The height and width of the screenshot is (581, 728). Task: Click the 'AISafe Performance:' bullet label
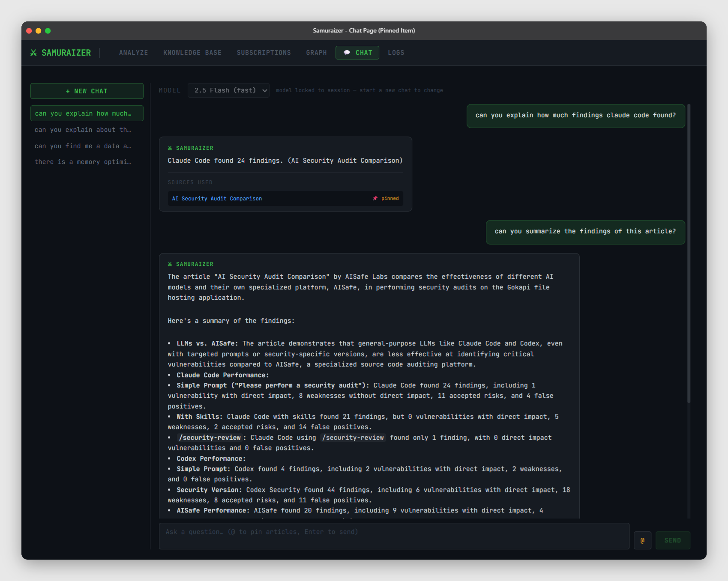tap(213, 510)
